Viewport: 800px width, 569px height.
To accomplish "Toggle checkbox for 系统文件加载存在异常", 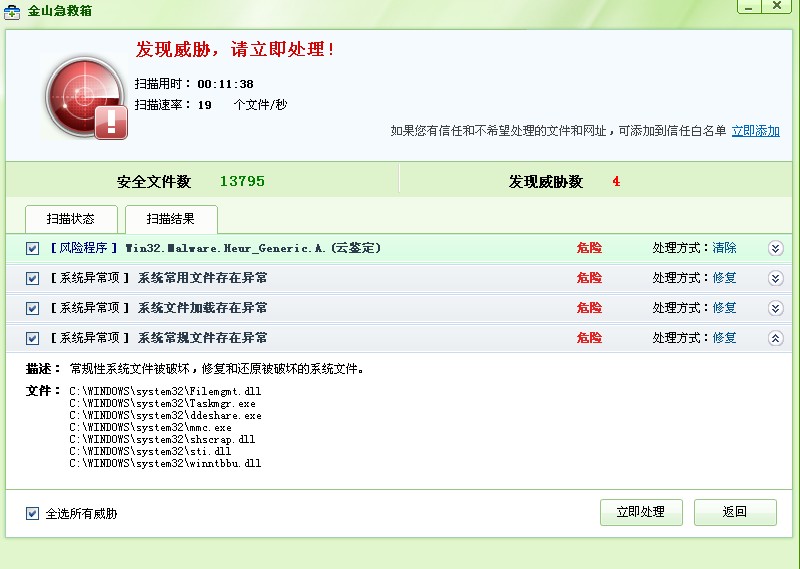I will click(32, 308).
